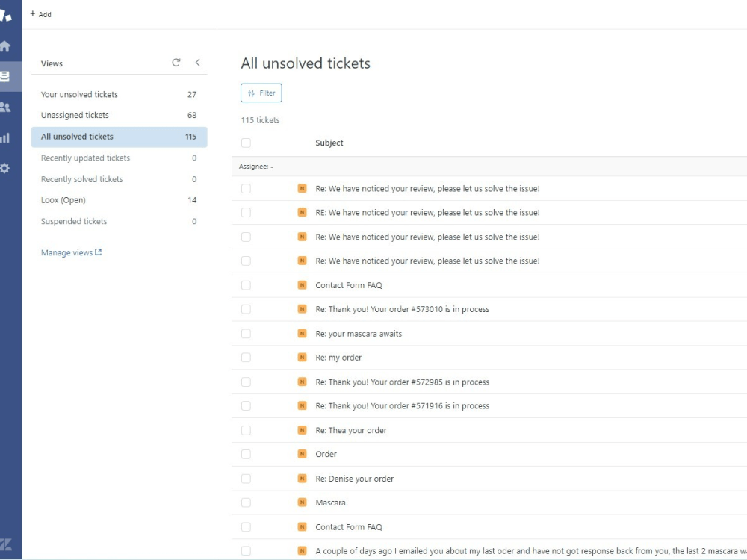Click status badge of order #571916 ticket
Screen dimensions: 747x560
coord(302,405)
